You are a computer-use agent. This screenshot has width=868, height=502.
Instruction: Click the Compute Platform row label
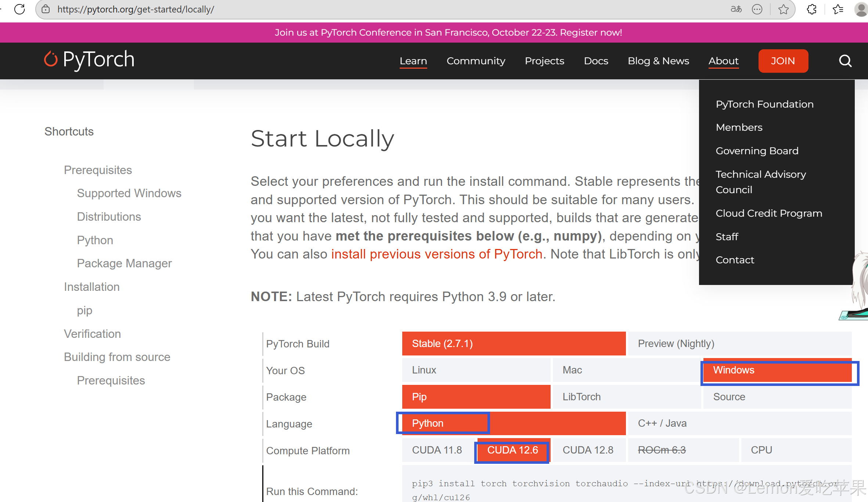pyautogui.click(x=308, y=451)
